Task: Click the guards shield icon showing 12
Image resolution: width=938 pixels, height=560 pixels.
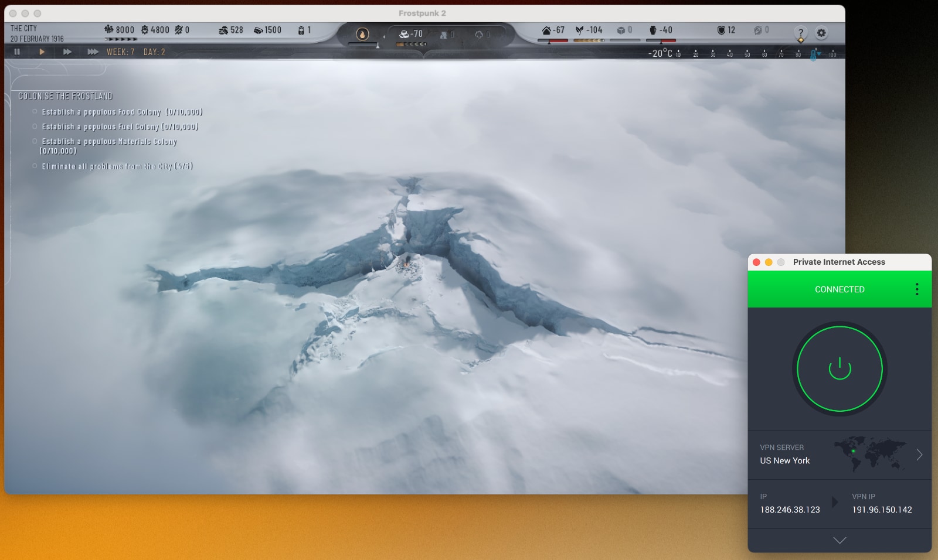Action: 721,30
